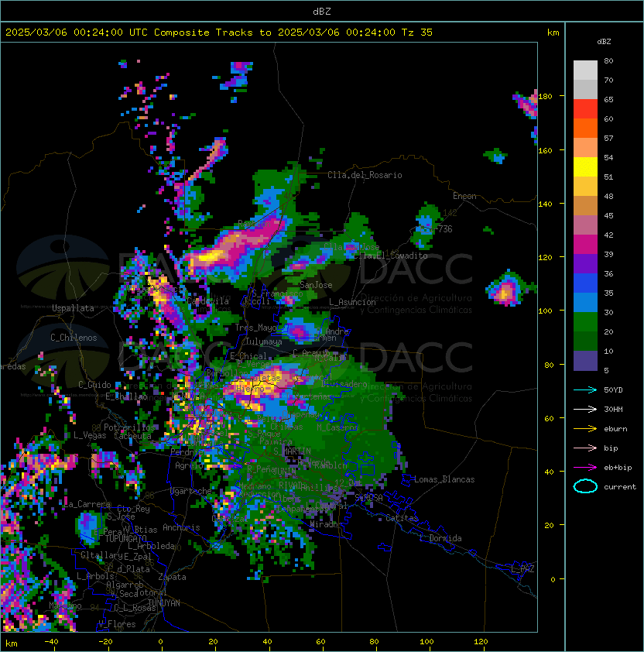The width and height of the screenshot is (644, 652).
Task: Click the 'Agrelo' map label
Action: click(x=189, y=465)
